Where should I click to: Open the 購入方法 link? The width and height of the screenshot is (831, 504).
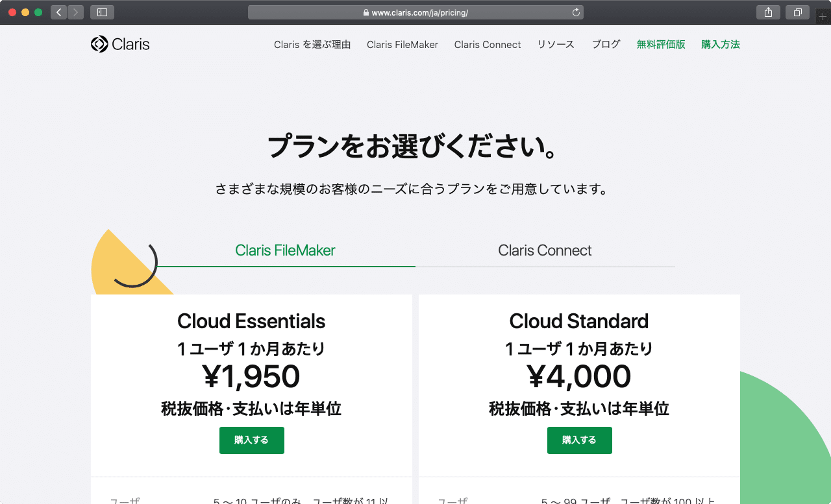click(721, 44)
